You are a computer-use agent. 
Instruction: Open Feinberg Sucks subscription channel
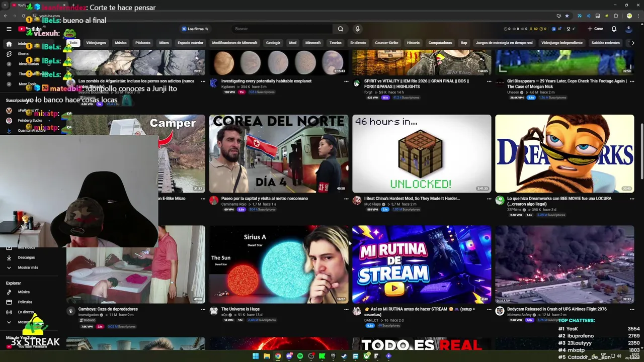pos(30,120)
